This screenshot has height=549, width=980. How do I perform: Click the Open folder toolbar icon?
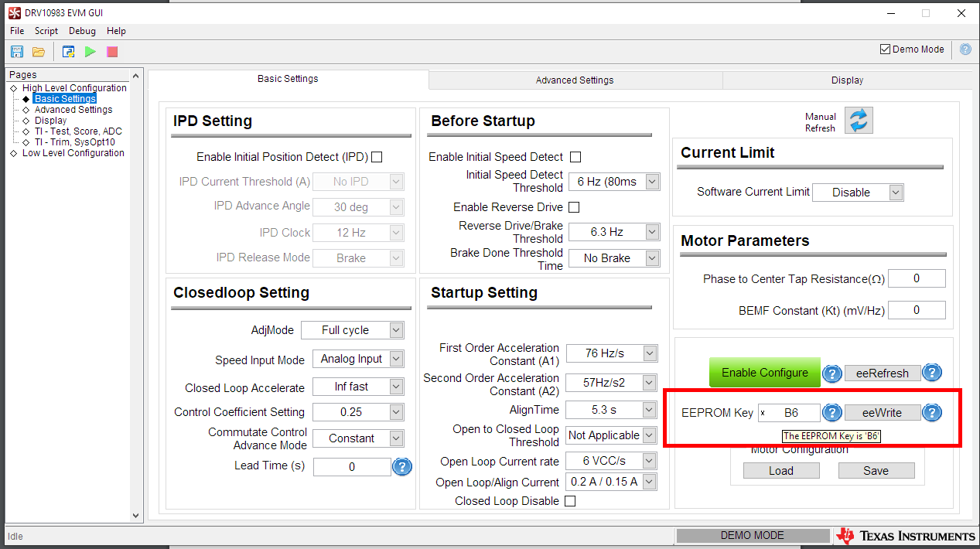click(x=39, y=52)
